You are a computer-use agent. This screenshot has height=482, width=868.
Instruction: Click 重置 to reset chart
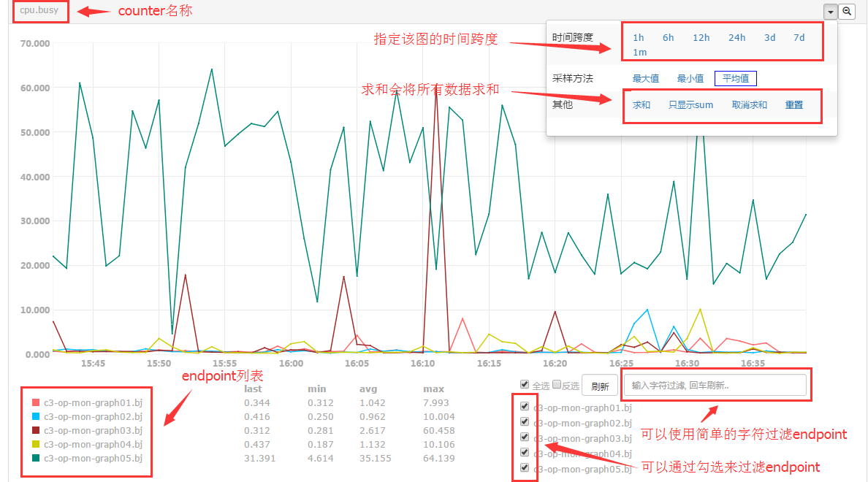tap(794, 105)
